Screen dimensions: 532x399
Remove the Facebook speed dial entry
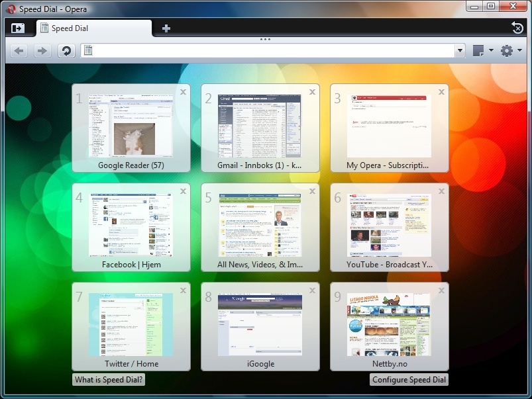[184, 191]
